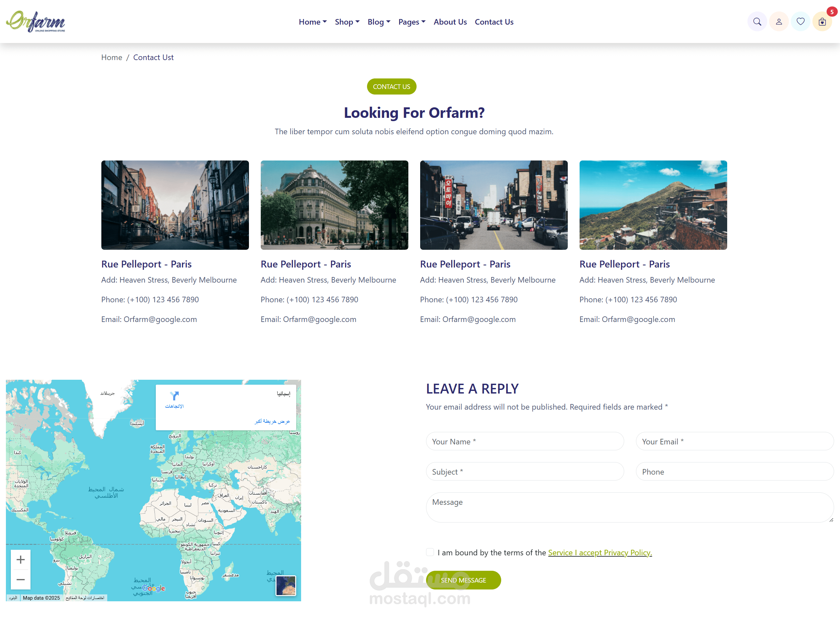Click the map directions arrow icon
Viewport: 840px width, 620px height.
pyautogui.click(x=174, y=396)
